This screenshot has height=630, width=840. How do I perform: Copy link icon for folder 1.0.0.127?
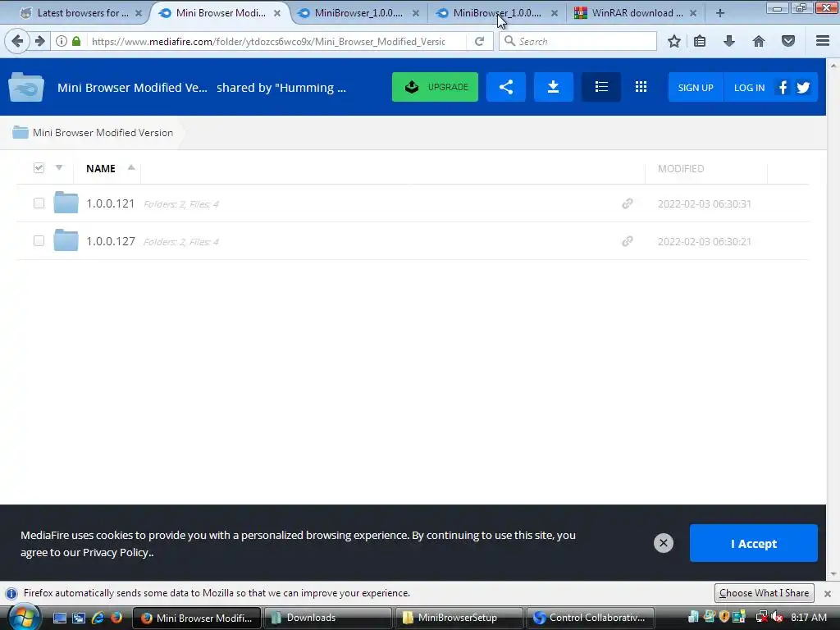coord(628,241)
